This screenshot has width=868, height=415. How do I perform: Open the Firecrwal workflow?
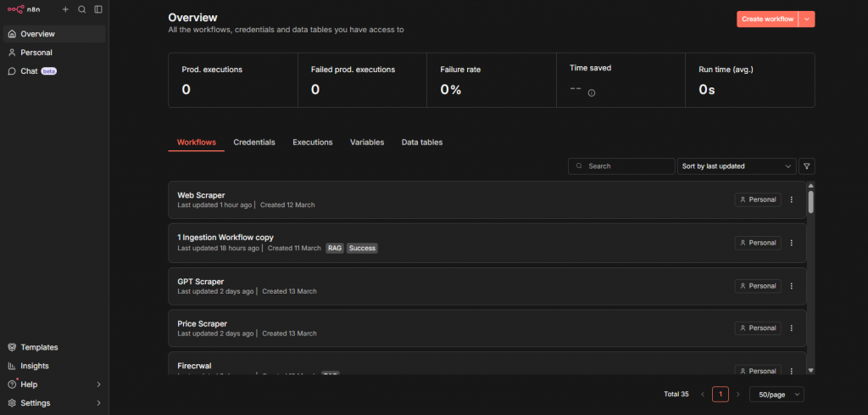pos(487,363)
